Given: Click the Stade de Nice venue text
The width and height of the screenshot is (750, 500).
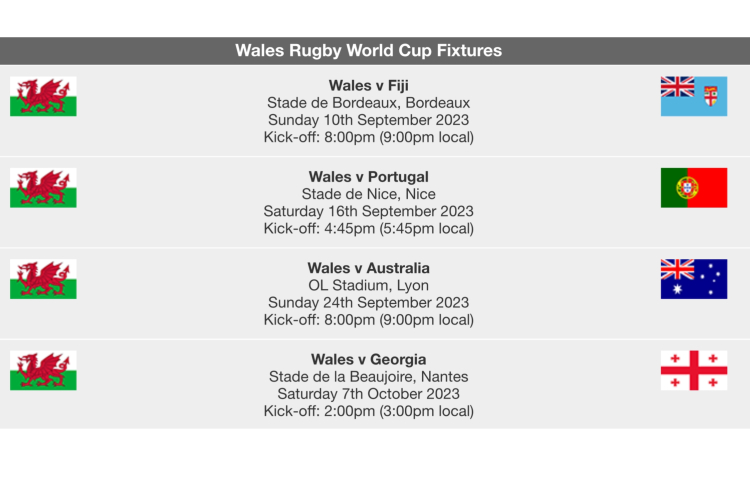Looking at the screenshot, I should pyautogui.click(x=368, y=194).
